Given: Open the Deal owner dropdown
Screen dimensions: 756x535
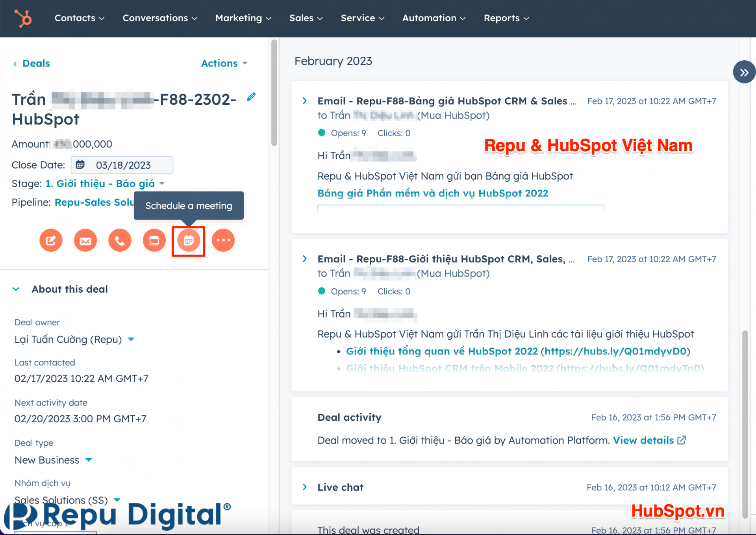Looking at the screenshot, I should (74, 339).
